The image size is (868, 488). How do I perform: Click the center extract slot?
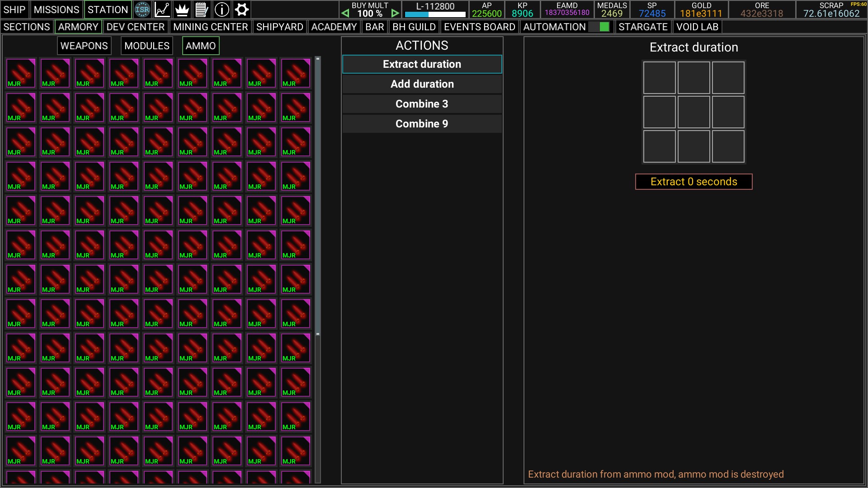[x=693, y=112]
